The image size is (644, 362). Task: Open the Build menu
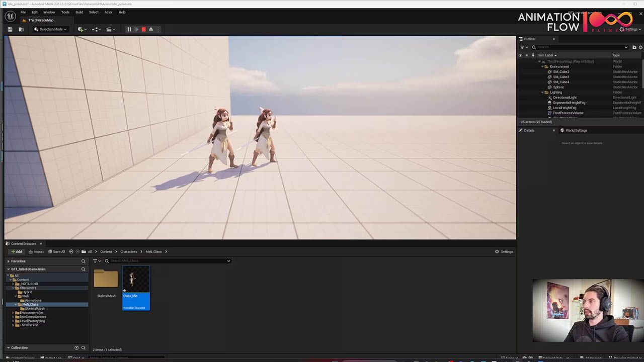(79, 12)
